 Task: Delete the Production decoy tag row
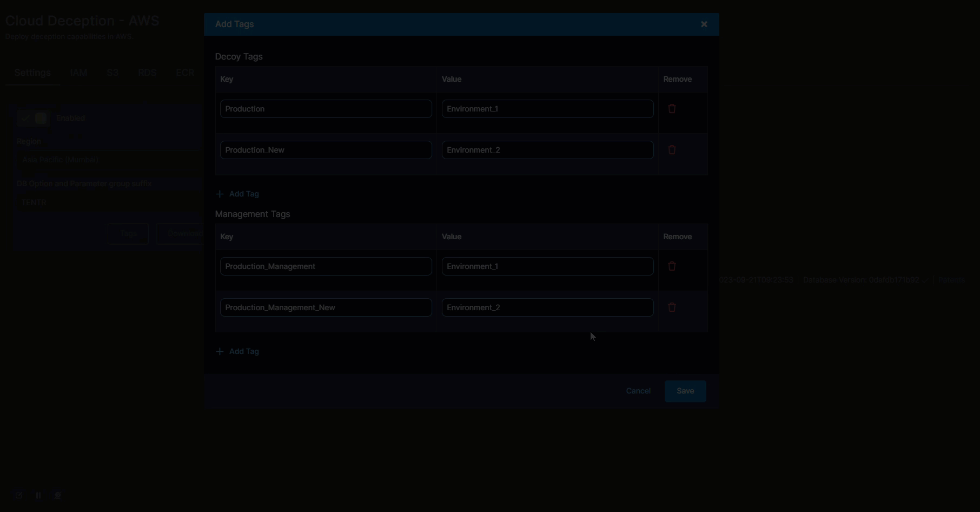coord(672,109)
